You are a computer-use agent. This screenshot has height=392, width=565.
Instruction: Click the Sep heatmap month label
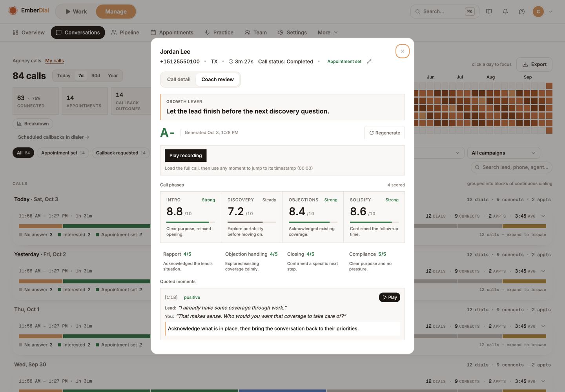click(x=528, y=77)
